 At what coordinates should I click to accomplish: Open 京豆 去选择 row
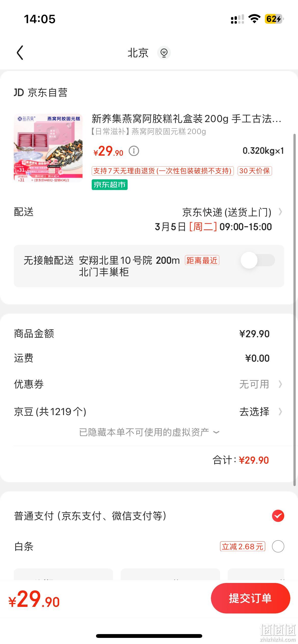[x=149, y=412]
